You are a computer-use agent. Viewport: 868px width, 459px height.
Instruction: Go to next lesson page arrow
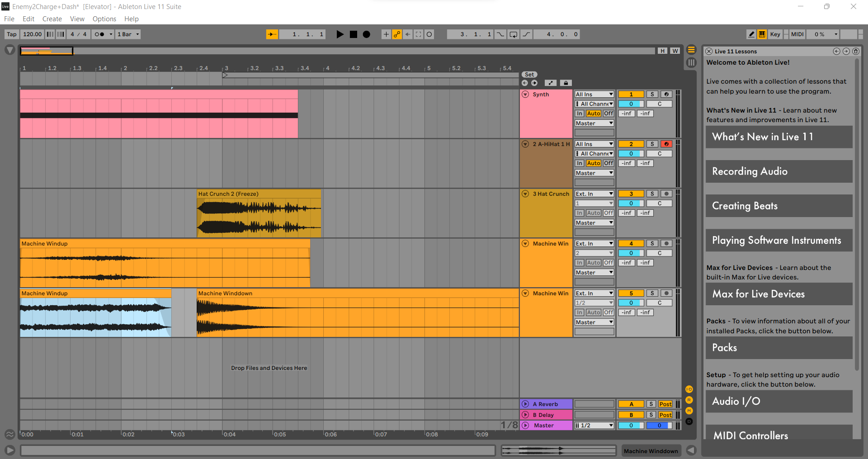point(846,52)
